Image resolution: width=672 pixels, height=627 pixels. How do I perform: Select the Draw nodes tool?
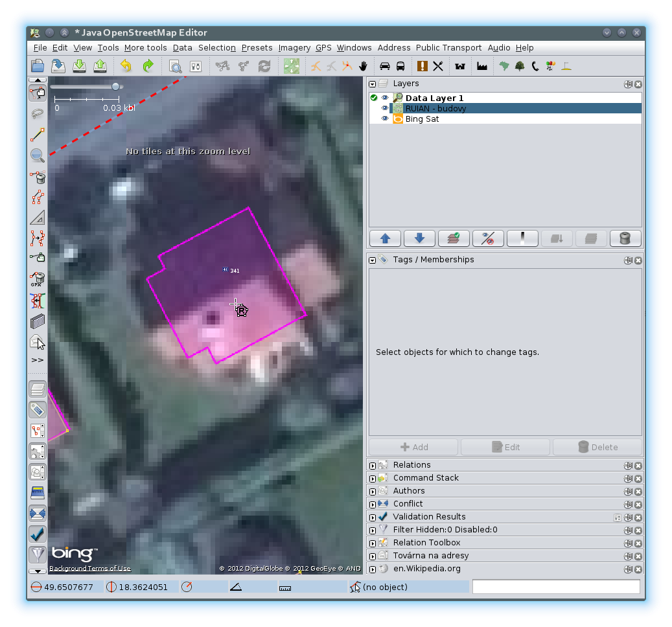(x=38, y=135)
